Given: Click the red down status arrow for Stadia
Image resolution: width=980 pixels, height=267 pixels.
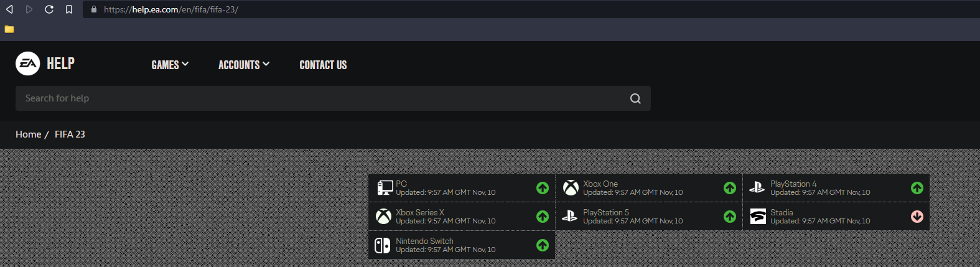Looking at the screenshot, I should (917, 217).
